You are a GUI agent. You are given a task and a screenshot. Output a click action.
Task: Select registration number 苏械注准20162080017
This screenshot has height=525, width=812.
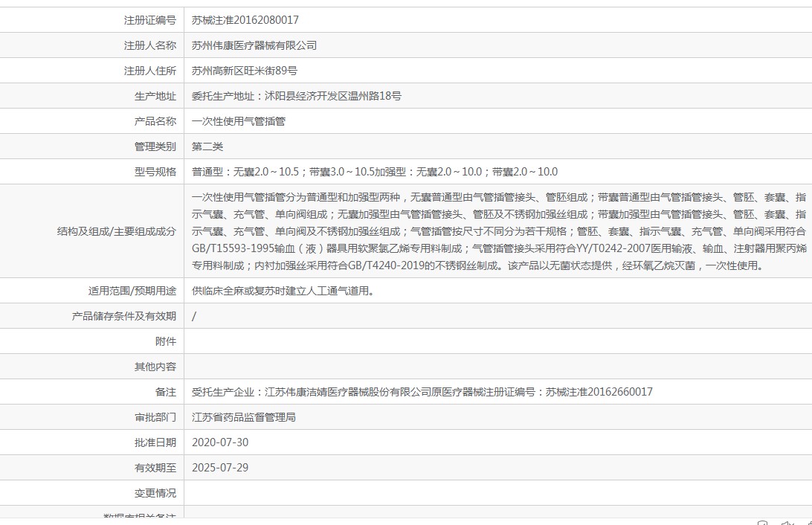pyautogui.click(x=245, y=20)
